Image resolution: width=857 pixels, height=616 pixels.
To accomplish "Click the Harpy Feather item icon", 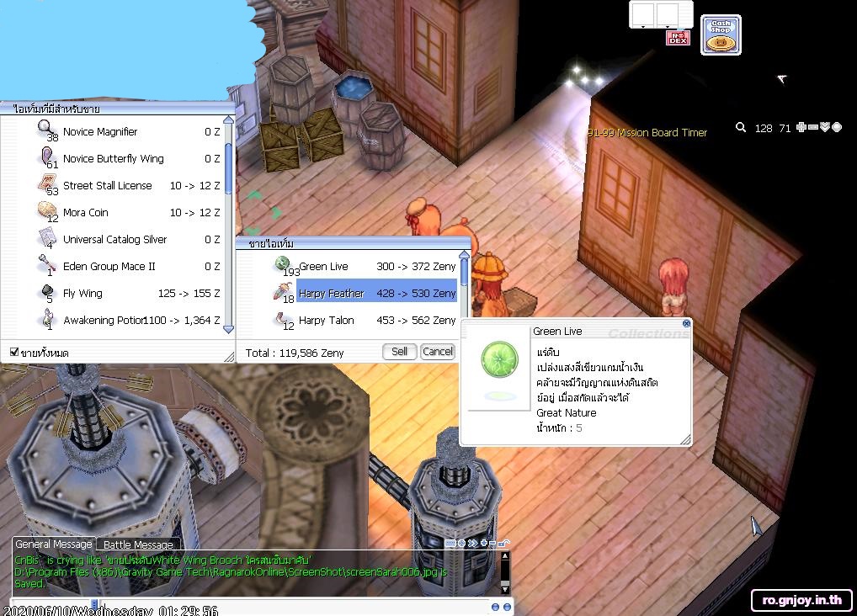I will pos(284,293).
